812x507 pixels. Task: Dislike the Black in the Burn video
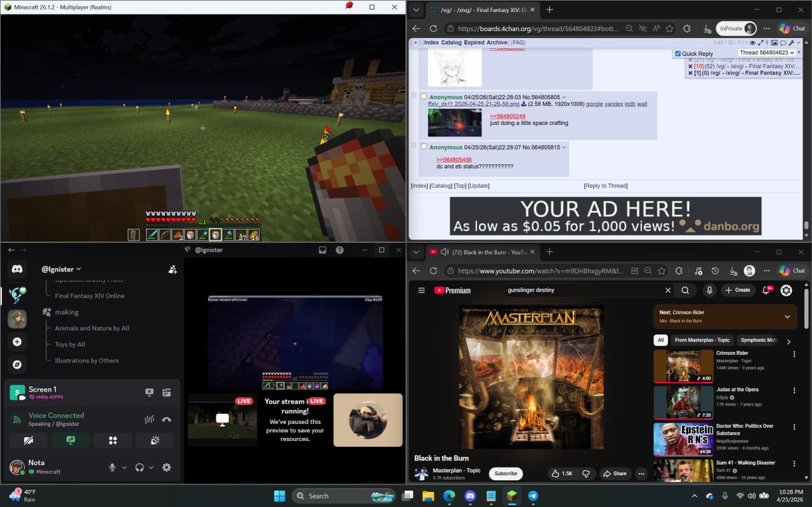[586, 473]
